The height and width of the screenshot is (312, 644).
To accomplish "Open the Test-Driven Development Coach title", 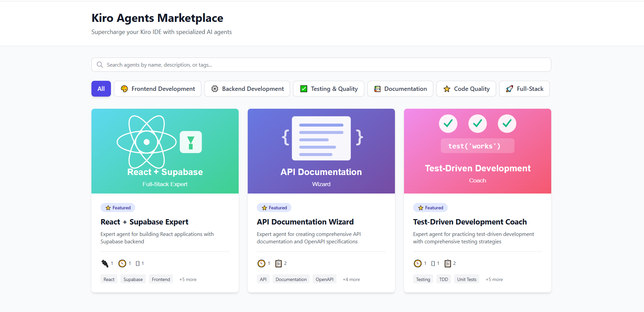I will pyautogui.click(x=470, y=222).
